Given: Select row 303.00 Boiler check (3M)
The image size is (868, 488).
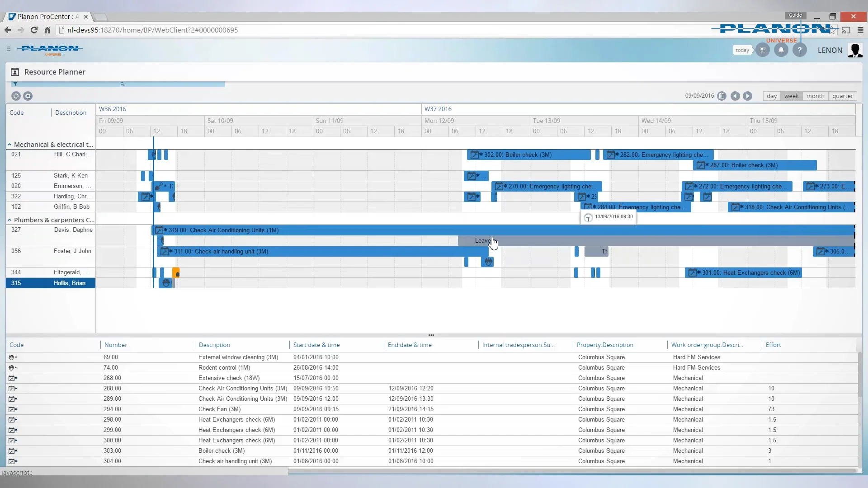Looking at the screenshot, I should 432,451.
